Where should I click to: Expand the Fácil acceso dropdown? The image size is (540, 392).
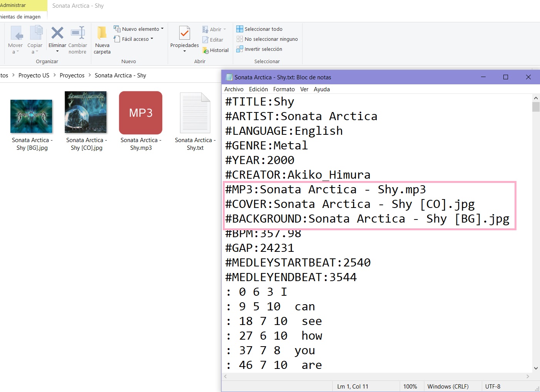click(152, 39)
